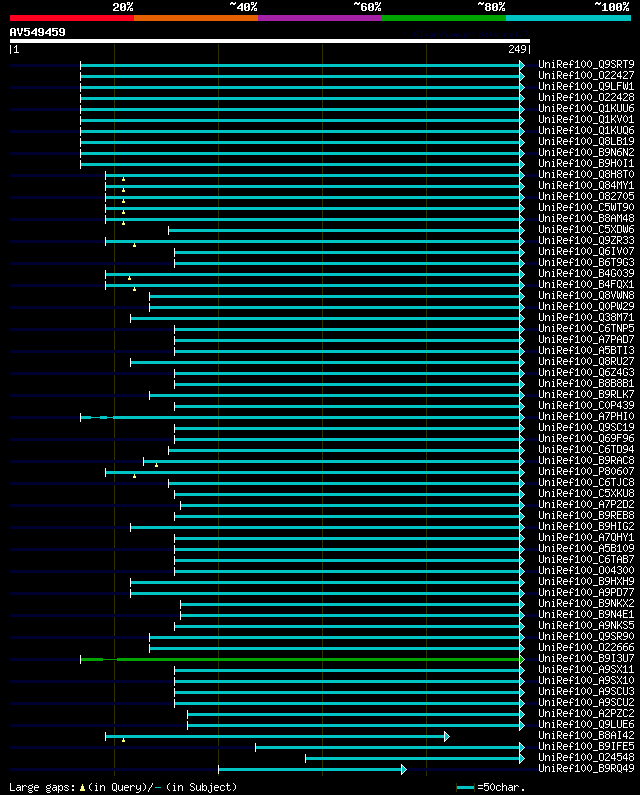
Task: Click arrowhead at end of Q9SRT9 alignment
Action: click(522, 65)
